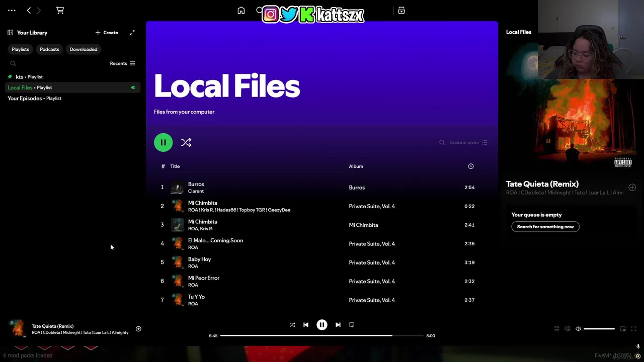Click Burros track cover thumbnail
This screenshot has height=362, width=644.
[x=177, y=188]
